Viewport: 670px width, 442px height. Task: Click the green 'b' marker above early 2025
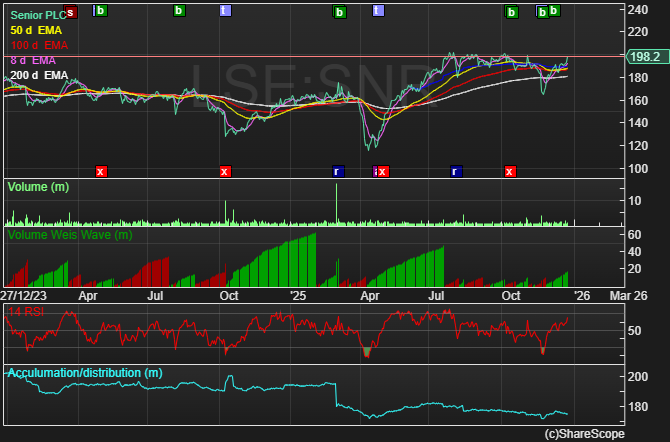coord(339,12)
